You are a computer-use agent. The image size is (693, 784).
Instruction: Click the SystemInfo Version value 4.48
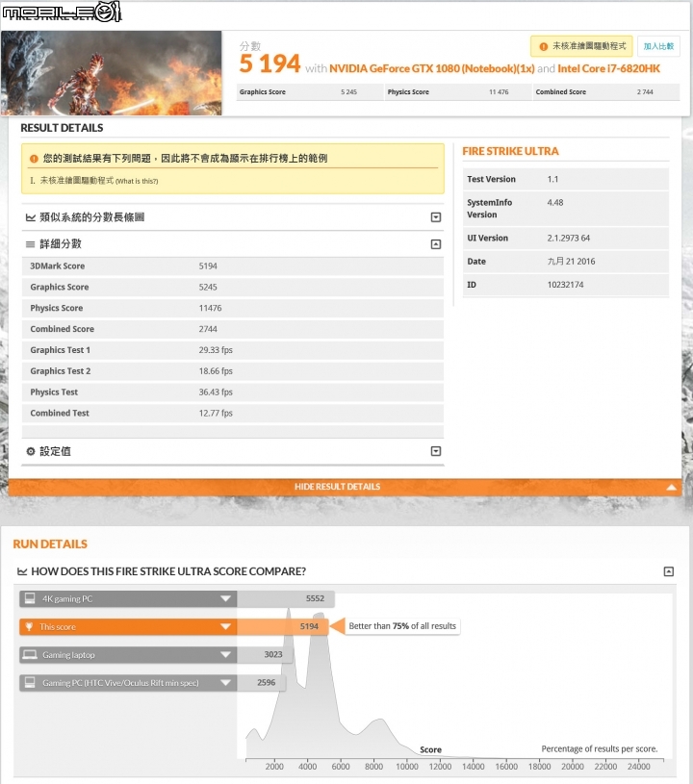(555, 203)
